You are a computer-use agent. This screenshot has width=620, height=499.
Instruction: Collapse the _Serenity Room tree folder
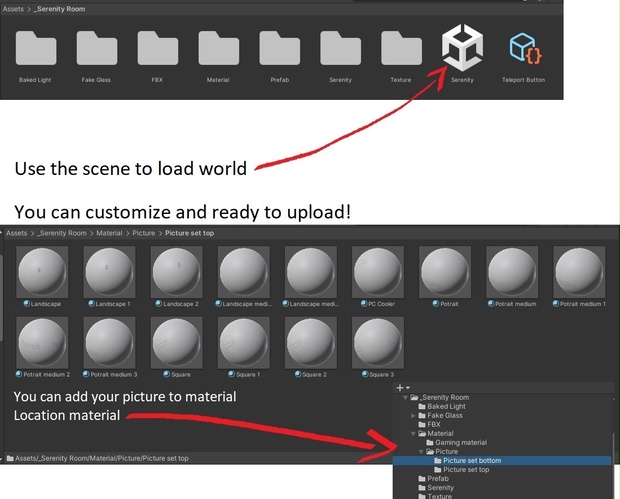405,397
